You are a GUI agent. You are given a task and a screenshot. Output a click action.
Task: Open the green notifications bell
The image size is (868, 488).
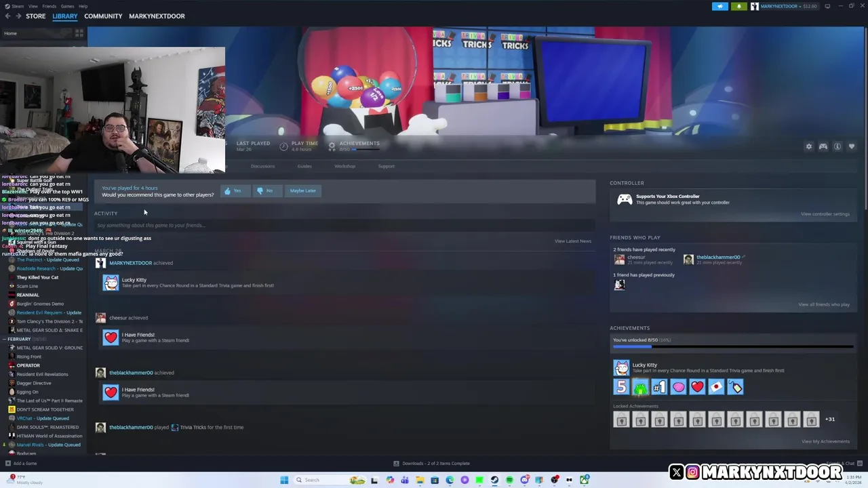point(739,6)
